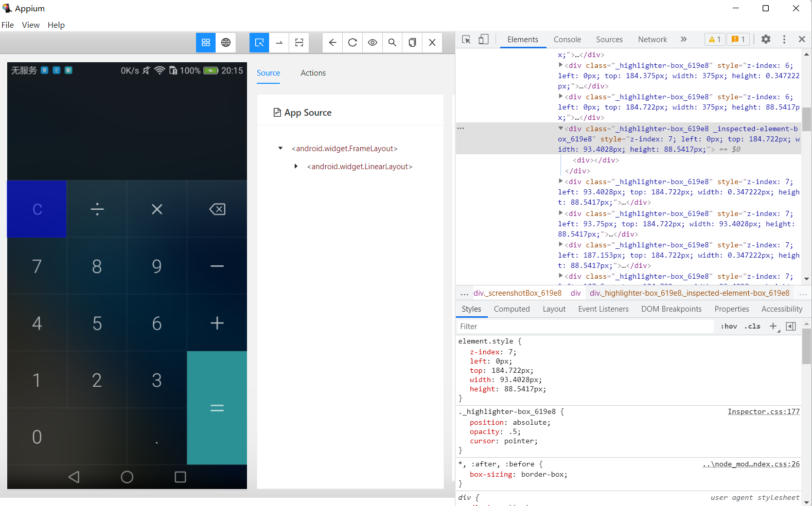Add new style rule plus icon
Image resolution: width=812 pixels, height=506 pixels.
click(x=773, y=327)
